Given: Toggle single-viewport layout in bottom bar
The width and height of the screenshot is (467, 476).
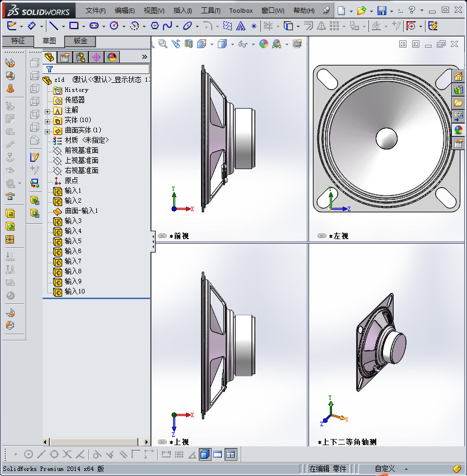Looking at the screenshot, I should point(204,454).
